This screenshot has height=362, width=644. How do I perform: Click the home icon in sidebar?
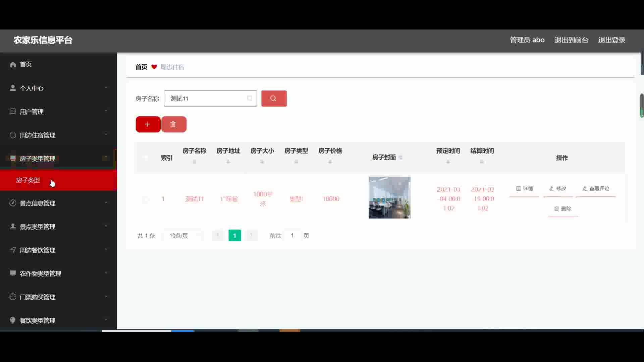click(x=13, y=64)
